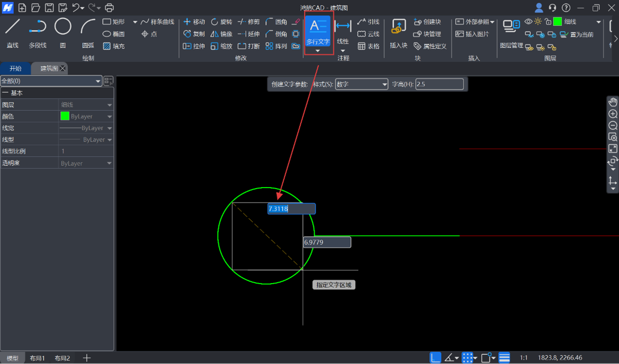Image resolution: width=619 pixels, height=364 pixels.
Task: Select the 直线 line drawing tool
Action: point(13,33)
